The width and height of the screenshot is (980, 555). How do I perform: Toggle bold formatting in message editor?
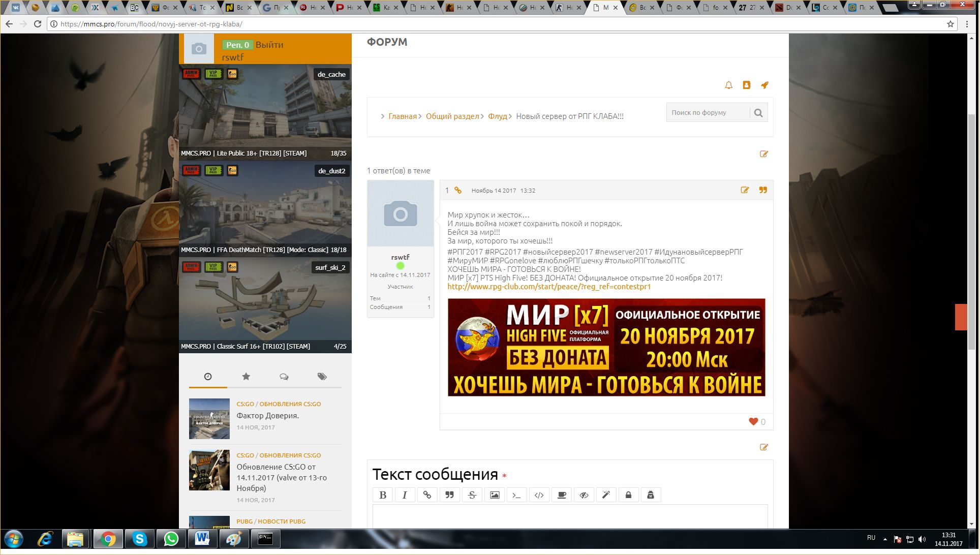383,495
